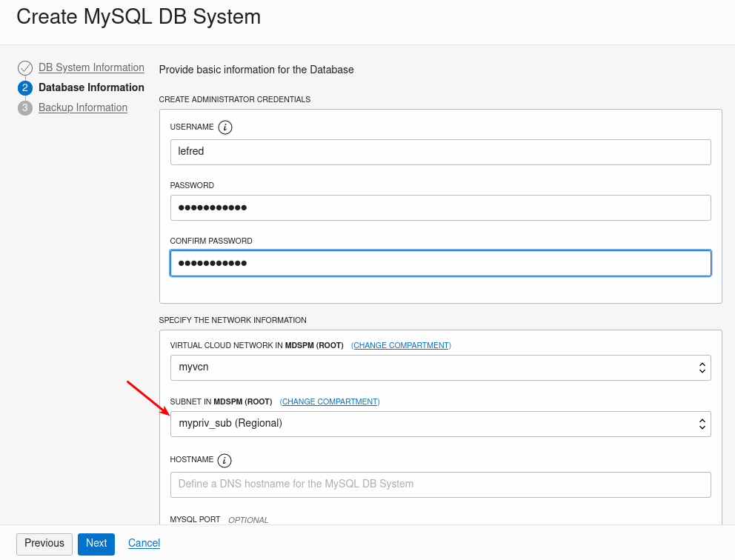Image resolution: width=735 pixels, height=560 pixels.
Task: Click the MySQL Port label
Action: [195, 519]
